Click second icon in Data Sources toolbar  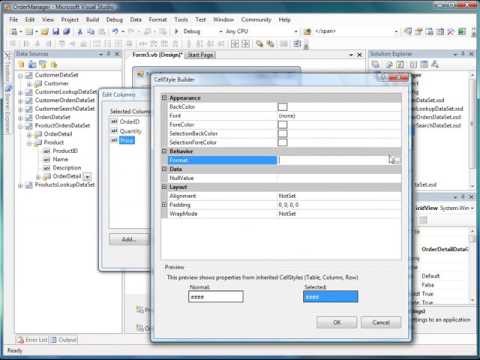click(32, 64)
